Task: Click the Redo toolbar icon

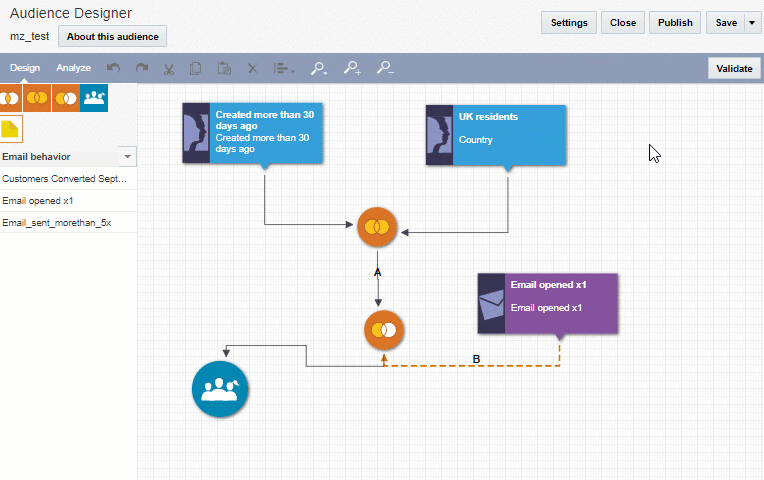Action: pyautogui.click(x=142, y=68)
